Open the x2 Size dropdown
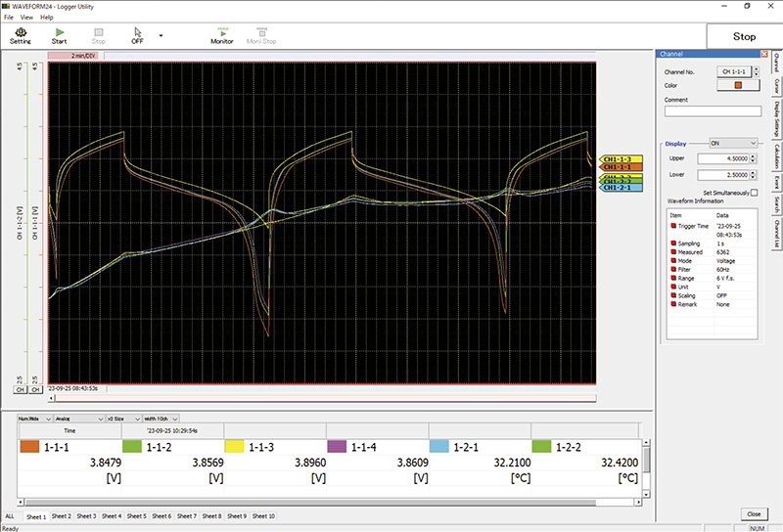Image resolution: width=783 pixels, height=532 pixels. (x=123, y=419)
